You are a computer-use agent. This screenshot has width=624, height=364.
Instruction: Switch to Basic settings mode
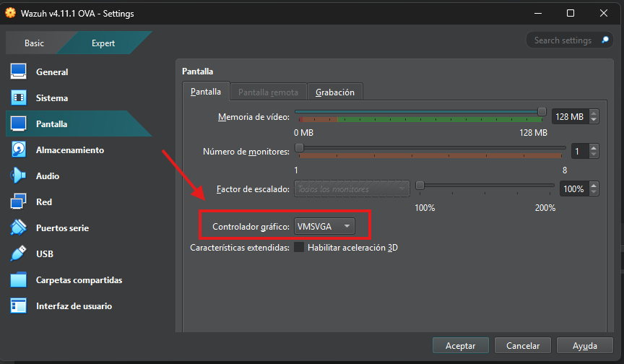coord(34,43)
